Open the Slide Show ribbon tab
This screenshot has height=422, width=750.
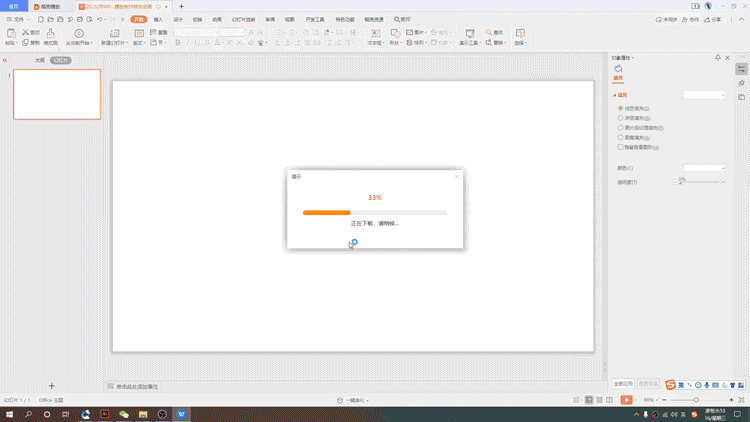coord(243,20)
